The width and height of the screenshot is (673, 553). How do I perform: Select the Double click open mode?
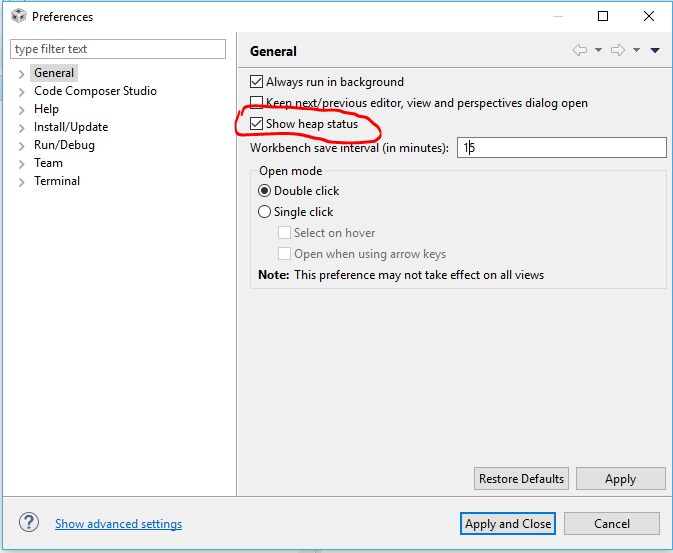(x=265, y=191)
